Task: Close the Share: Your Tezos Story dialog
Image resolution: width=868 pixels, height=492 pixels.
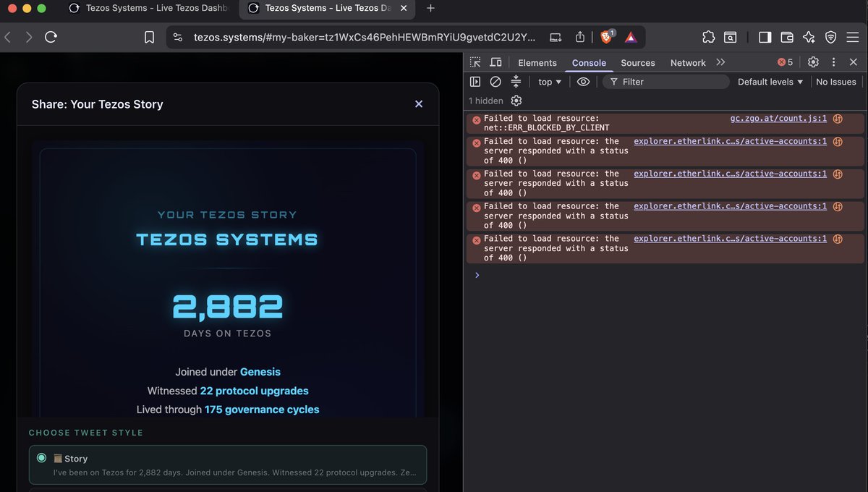Action: tap(418, 104)
